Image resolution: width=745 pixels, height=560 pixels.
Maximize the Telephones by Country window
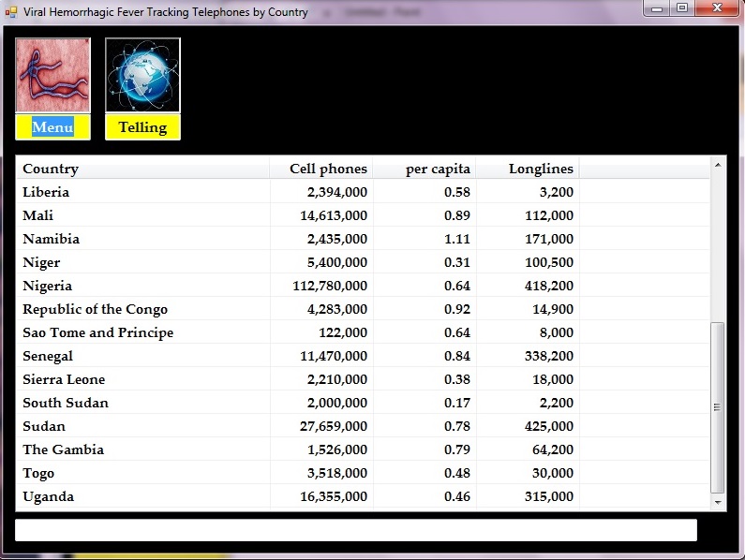(x=682, y=8)
